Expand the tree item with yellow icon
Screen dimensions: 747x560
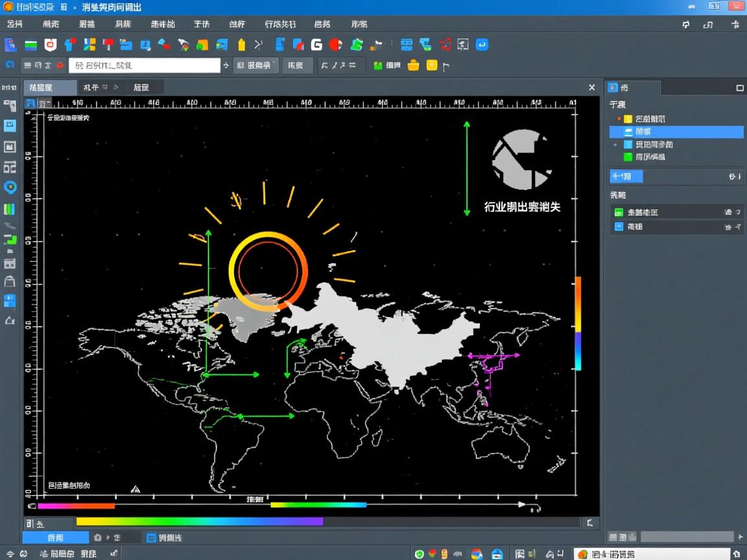(619, 119)
